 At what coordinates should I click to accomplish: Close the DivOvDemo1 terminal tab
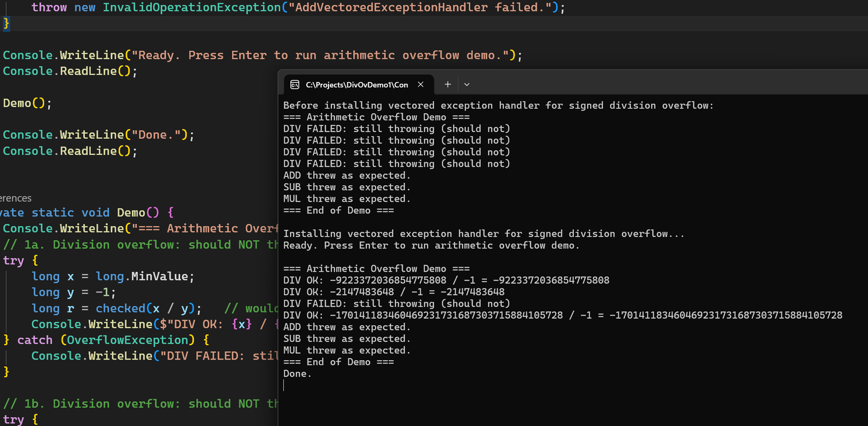[x=421, y=85]
